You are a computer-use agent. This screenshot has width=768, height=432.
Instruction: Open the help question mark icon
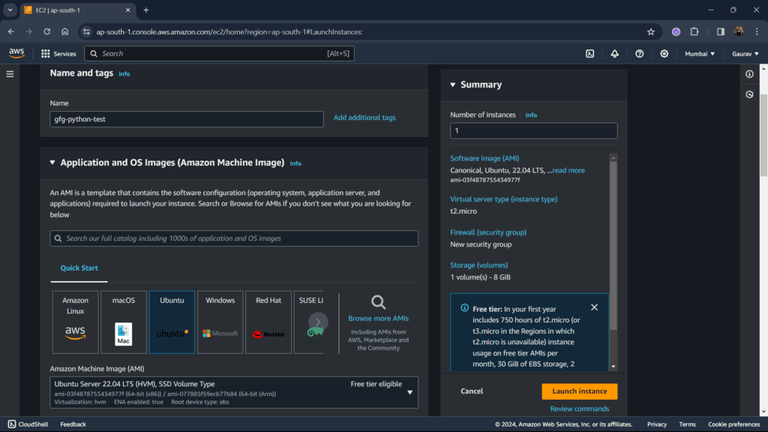pyautogui.click(x=639, y=53)
